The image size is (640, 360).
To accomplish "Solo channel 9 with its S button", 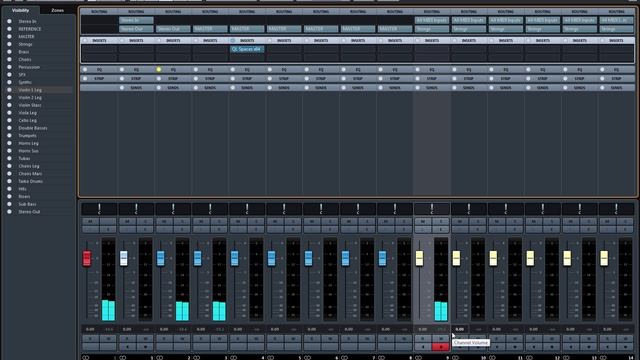I will [x=440, y=222].
